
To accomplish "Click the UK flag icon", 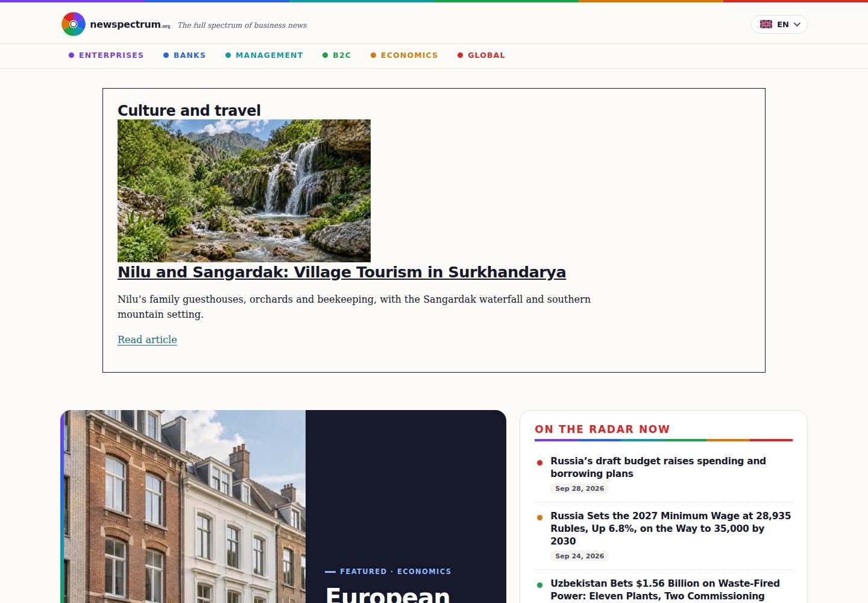I will pos(766,24).
